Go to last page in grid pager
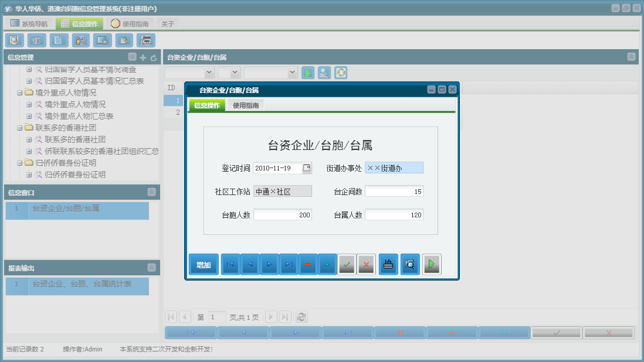This screenshot has width=644, height=362. (x=285, y=317)
